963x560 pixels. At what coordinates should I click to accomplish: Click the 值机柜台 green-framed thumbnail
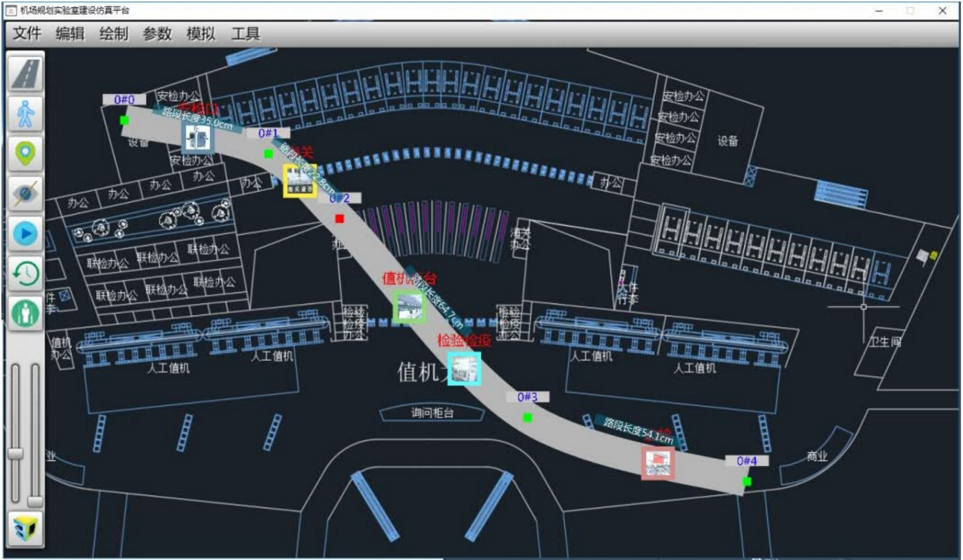(x=409, y=307)
